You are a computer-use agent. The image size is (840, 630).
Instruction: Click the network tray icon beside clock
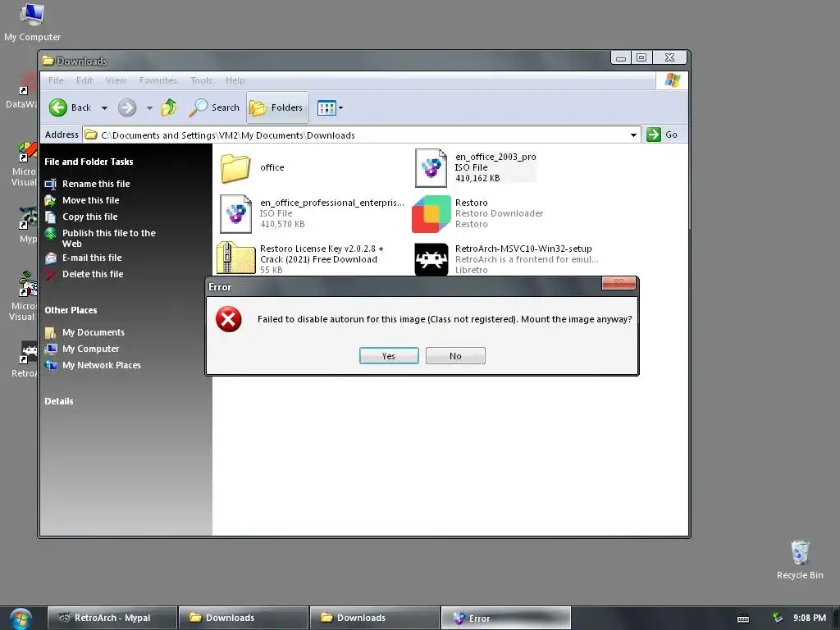[x=778, y=618]
